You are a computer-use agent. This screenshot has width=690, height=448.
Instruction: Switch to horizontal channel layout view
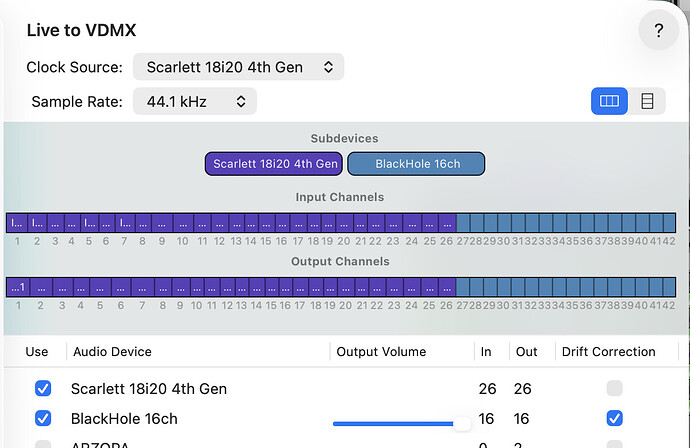click(x=609, y=101)
